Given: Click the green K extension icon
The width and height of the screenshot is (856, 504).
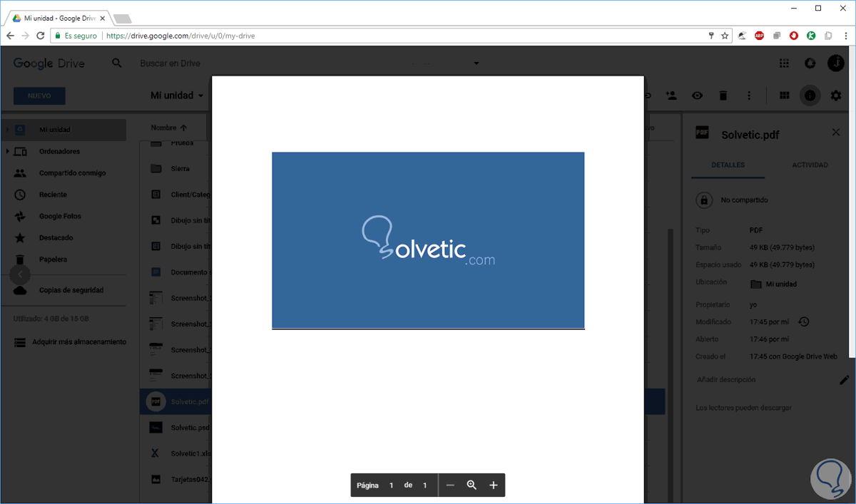Looking at the screenshot, I should [811, 35].
